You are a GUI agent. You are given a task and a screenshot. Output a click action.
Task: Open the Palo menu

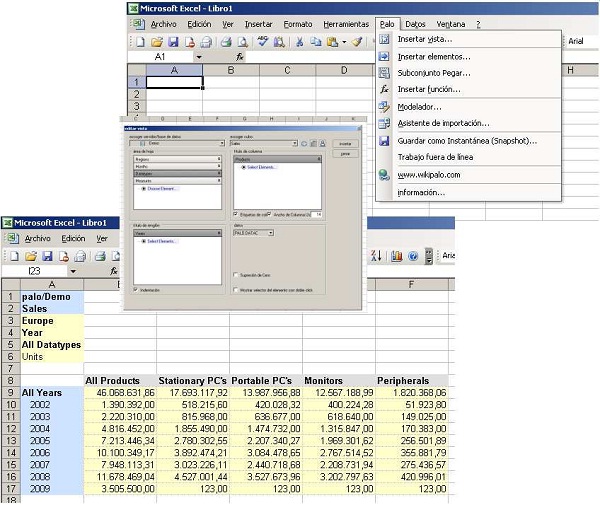coord(387,24)
